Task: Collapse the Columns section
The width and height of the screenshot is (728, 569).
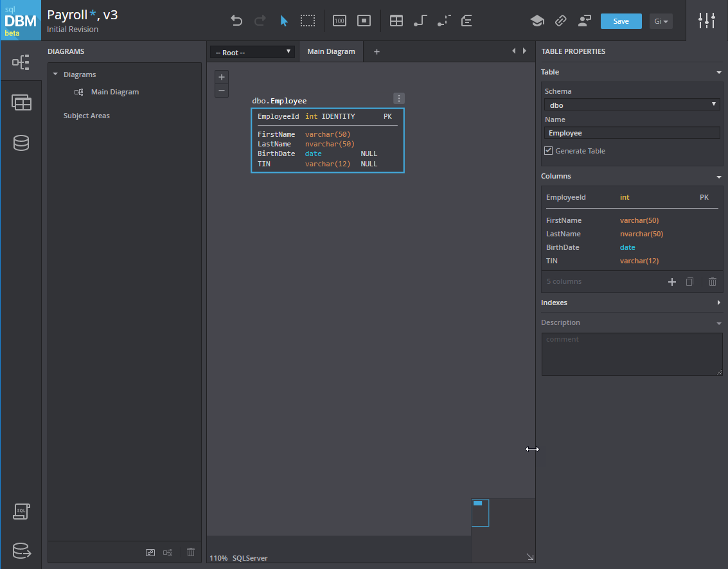Action: (718, 176)
